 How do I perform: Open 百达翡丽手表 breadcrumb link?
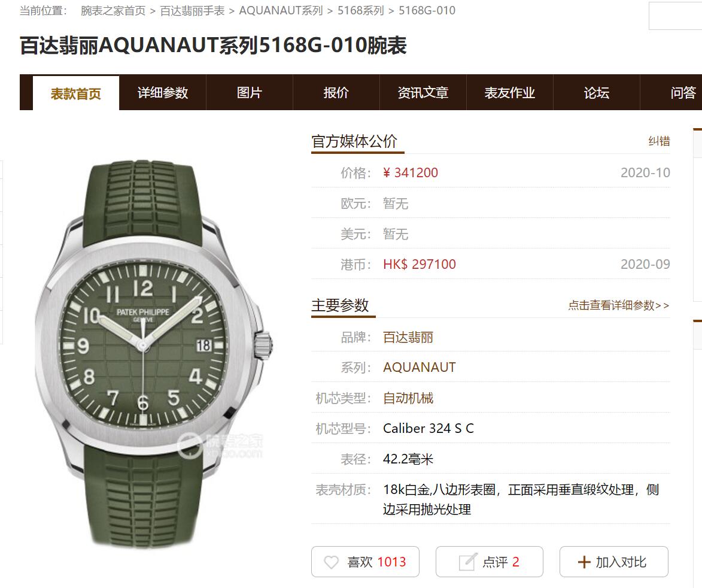coord(193,11)
